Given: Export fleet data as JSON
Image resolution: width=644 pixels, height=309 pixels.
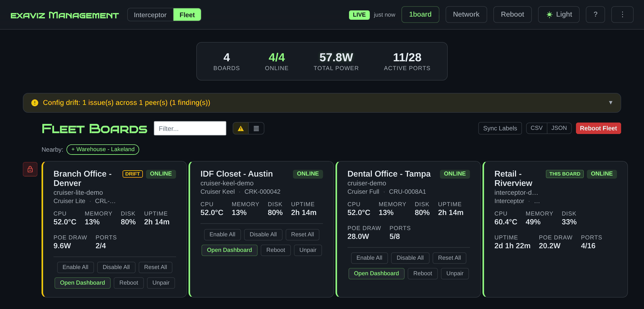Looking at the screenshot, I should 559,128.
